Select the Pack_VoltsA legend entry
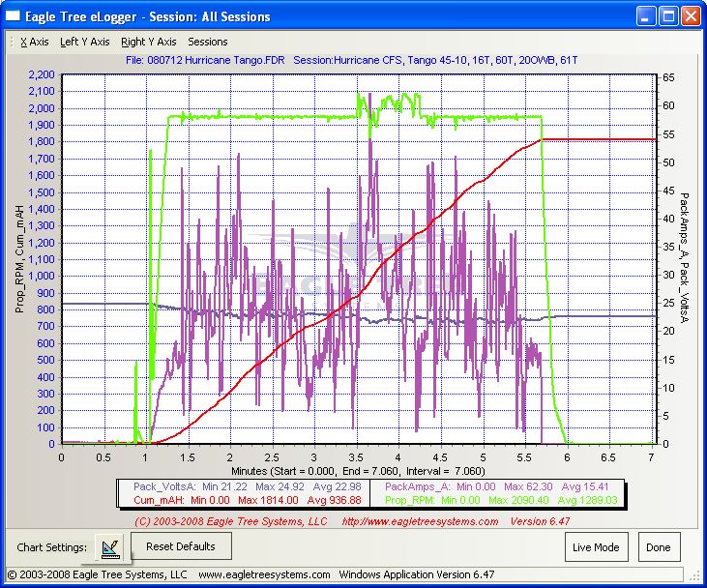 pos(248,487)
